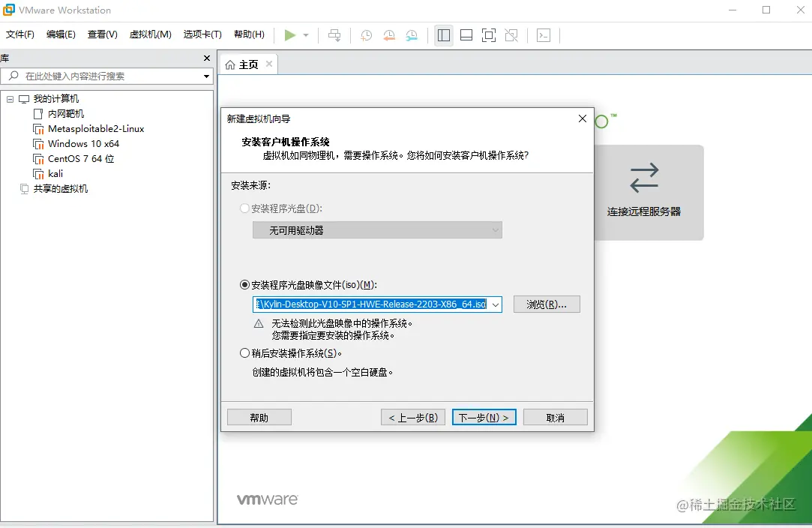Viewport: 812px width, 528px height.
Task: Click the kali VM icon in tree
Action: [38, 173]
